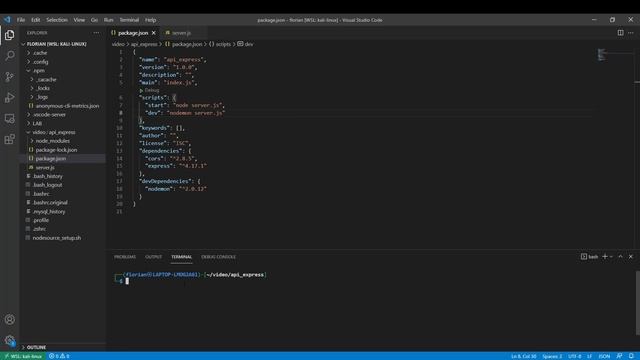The width and height of the screenshot is (640, 360).
Task: Open the Go menu
Action: point(94,20)
